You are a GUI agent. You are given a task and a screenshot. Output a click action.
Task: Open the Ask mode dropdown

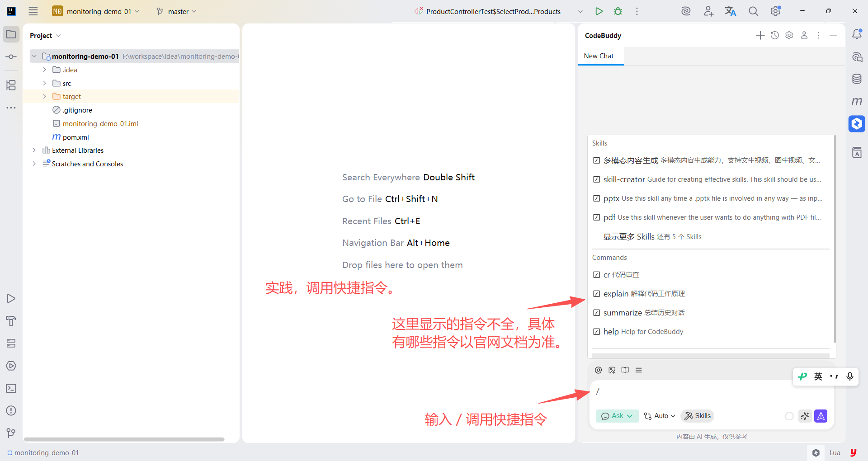617,416
